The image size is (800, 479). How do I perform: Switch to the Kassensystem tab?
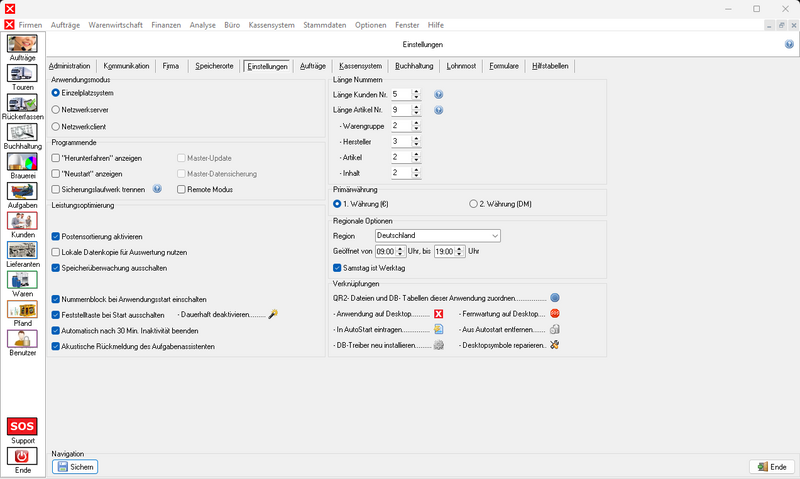[x=360, y=66]
